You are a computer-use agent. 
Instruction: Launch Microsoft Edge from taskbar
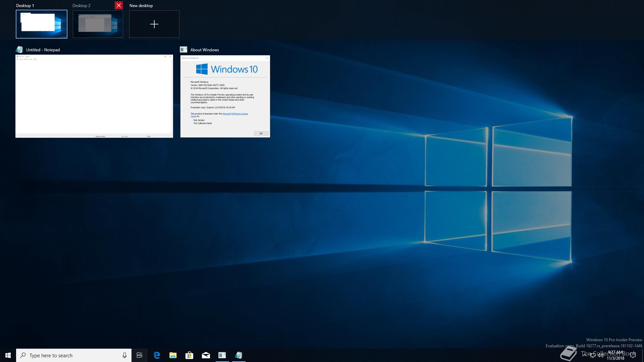pyautogui.click(x=157, y=355)
